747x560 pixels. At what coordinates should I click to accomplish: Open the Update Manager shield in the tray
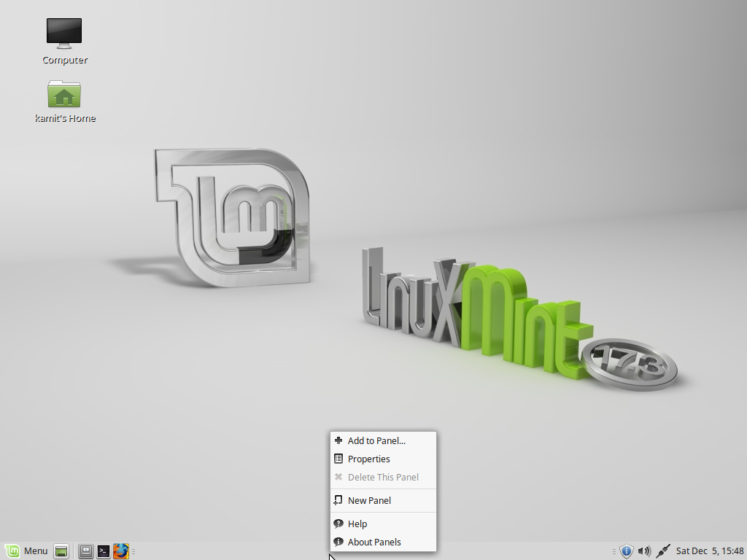click(x=627, y=551)
